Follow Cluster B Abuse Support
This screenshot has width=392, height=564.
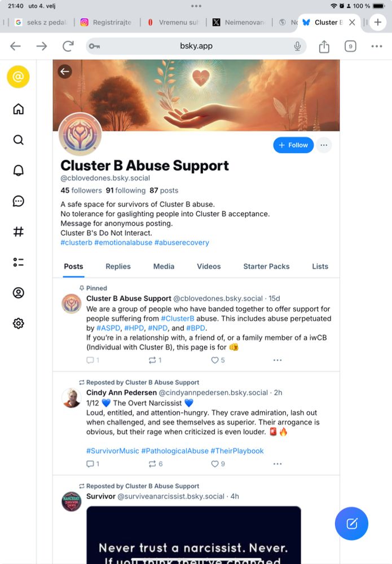coord(293,145)
